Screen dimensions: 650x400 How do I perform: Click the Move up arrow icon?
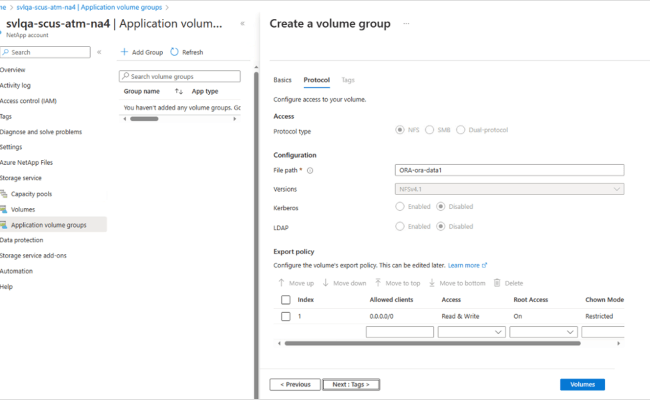pos(281,283)
